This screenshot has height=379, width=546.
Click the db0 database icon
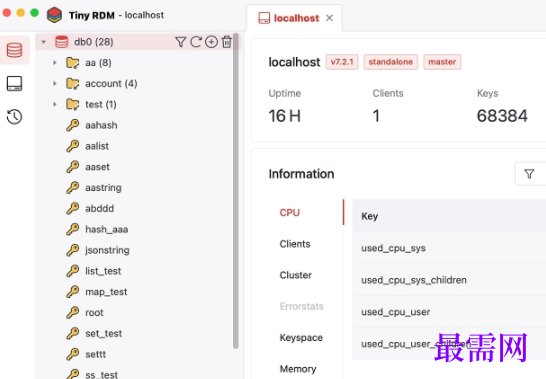point(62,42)
